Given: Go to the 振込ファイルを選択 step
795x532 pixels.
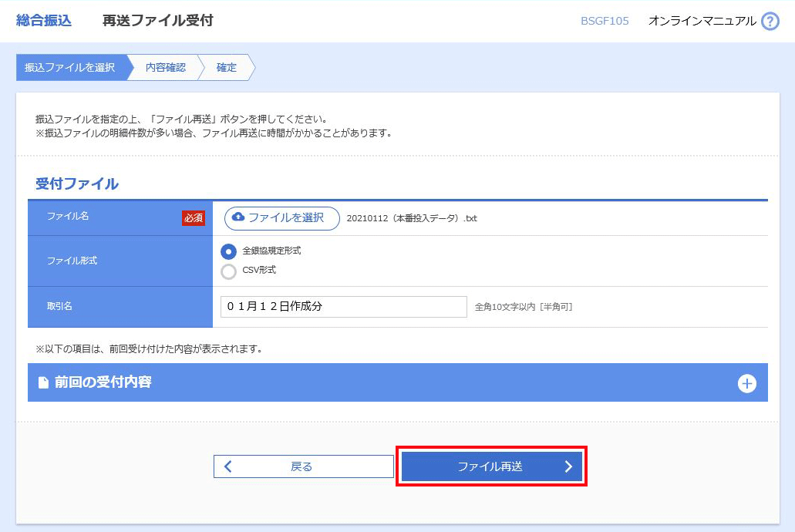Looking at the screenshot, I should pos(69,67).
